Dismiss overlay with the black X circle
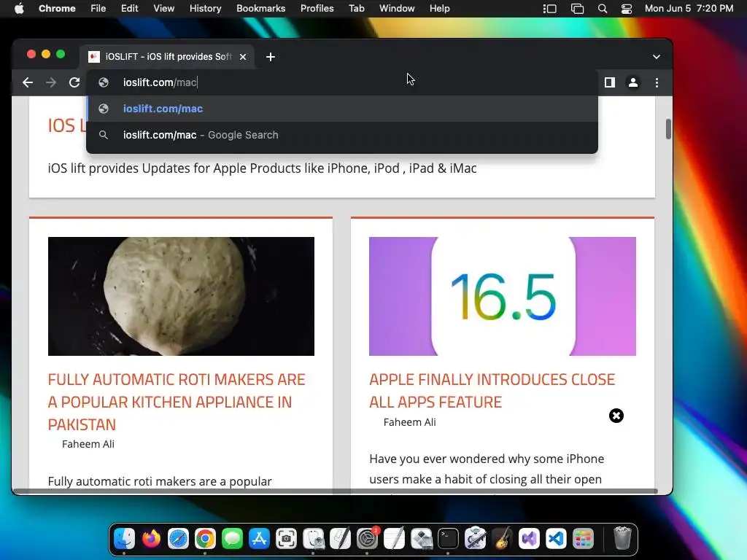The width and height of the screenshot is (747, 560). tap(616, 416)
